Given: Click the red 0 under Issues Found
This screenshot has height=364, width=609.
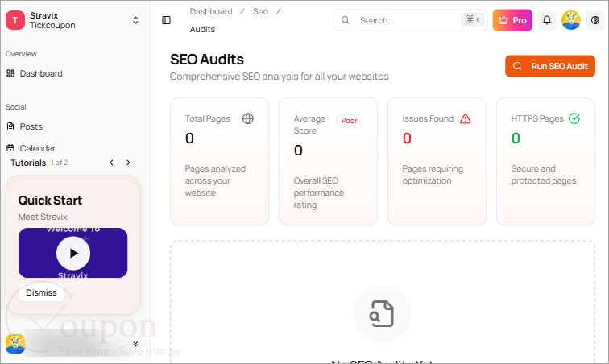Looking at the screenshot, I should [x=407, y=139].
